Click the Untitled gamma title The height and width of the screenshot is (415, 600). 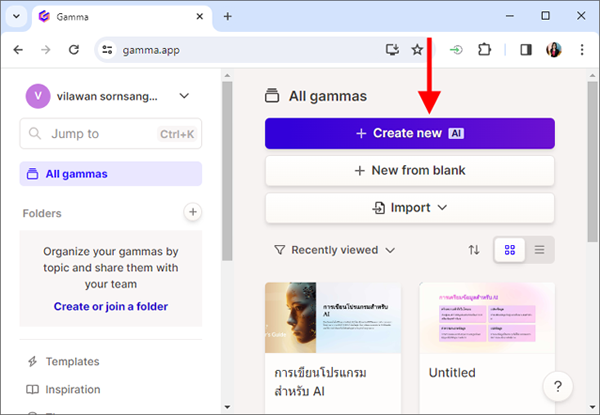coord(452,373)
